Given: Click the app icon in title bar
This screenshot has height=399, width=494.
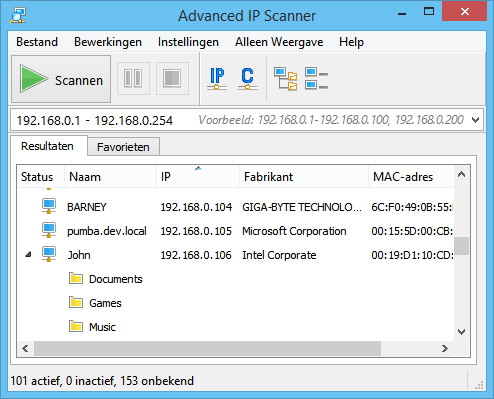Looking at the screenshot, I should point(18,15).
